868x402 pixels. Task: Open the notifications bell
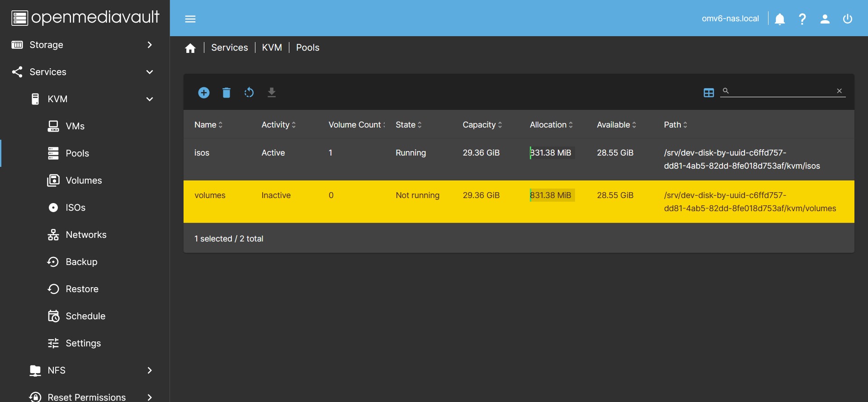point(780,19)
